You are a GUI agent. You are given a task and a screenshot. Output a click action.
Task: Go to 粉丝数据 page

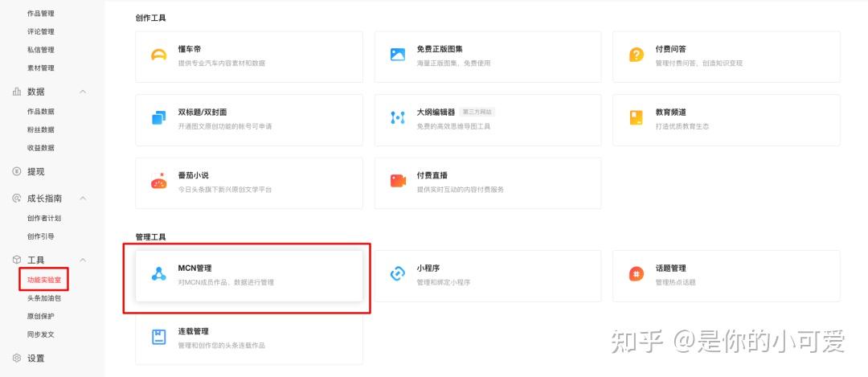point(41,129)
